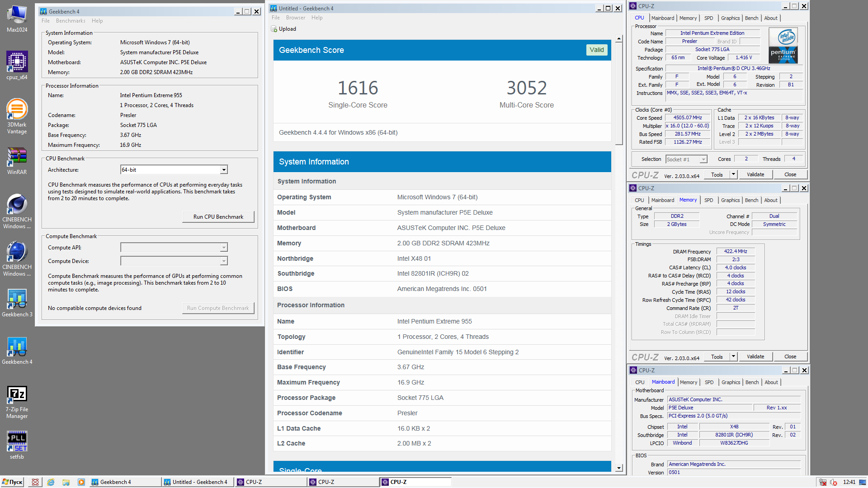Switch to Untitled - Geekbench 4 taskbar button

coord(197,482)
